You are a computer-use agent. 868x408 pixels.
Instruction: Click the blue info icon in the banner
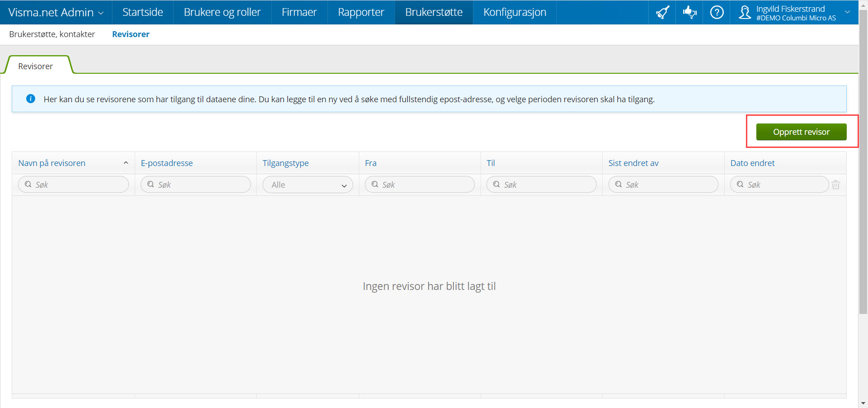31,99
